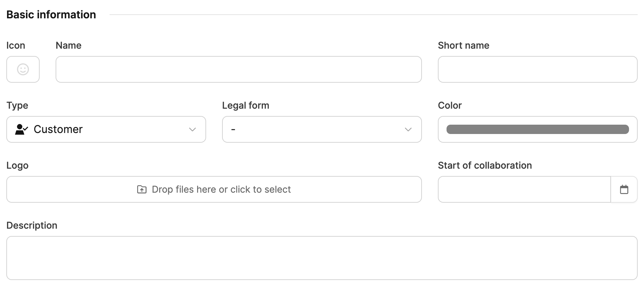This screenshot has height=290, width=644.
Task: Click the "Short name" field label
Action: tap(464, 45)
